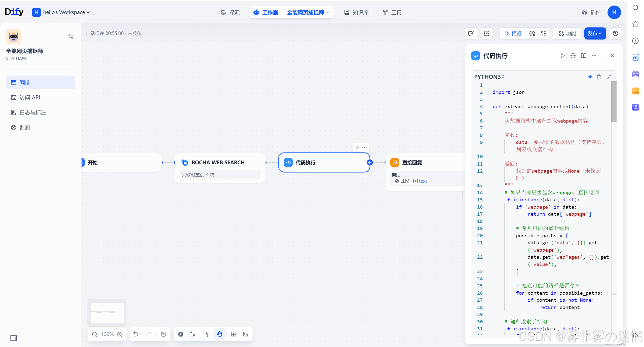The width and height of the screenshot is (644, 347).
Task: Select BOCHA WEB SEARCH node
Action: [220, 168]
